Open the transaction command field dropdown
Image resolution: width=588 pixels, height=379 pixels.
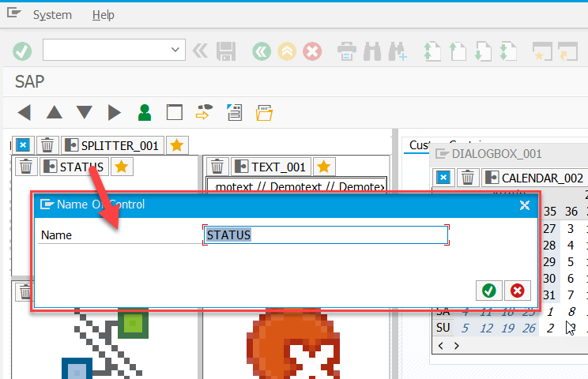(175, 50)
